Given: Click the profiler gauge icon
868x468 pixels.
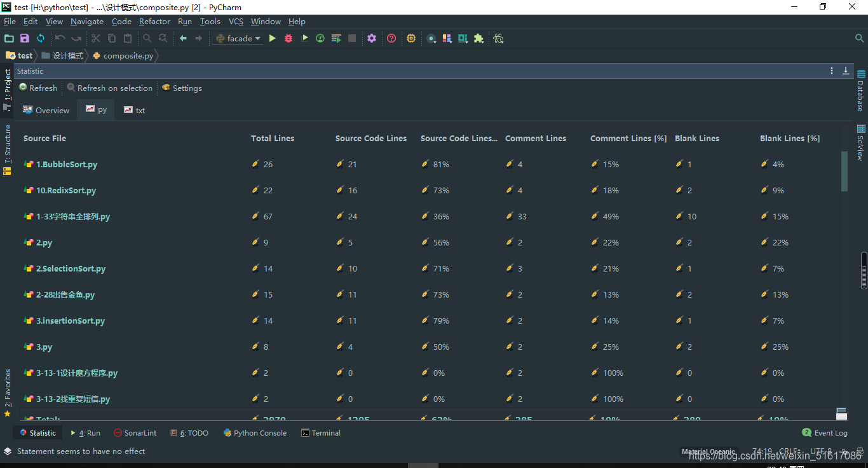Looking at the screenshot, I should click(320, 39).
